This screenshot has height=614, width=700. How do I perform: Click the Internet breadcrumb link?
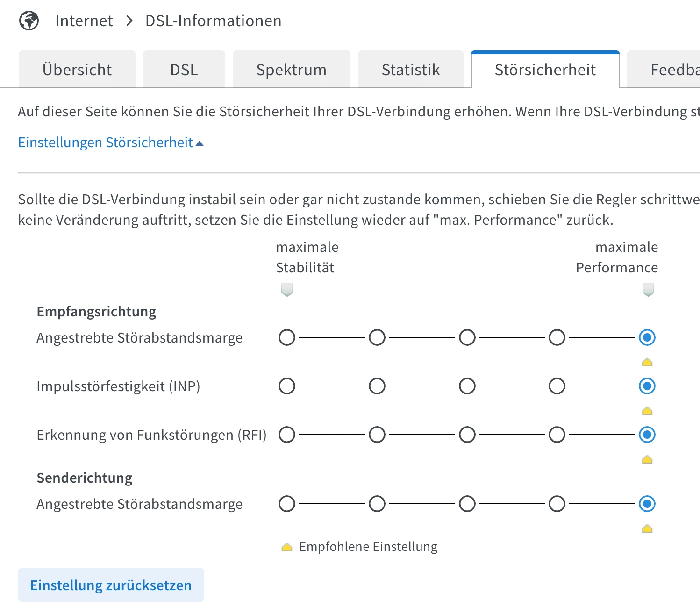pyautogui.click(x=84, y=21)
